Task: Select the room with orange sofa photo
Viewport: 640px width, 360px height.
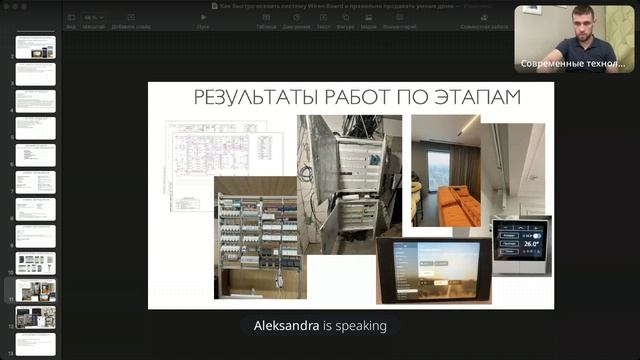Action: (x=446, y=171)
